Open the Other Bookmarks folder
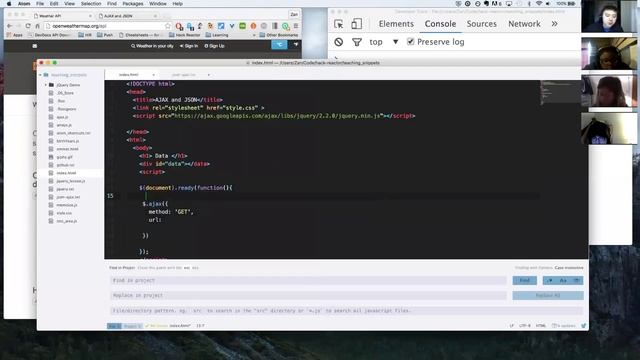This screenshot has width=640, height=360. [x=279, y=35]
